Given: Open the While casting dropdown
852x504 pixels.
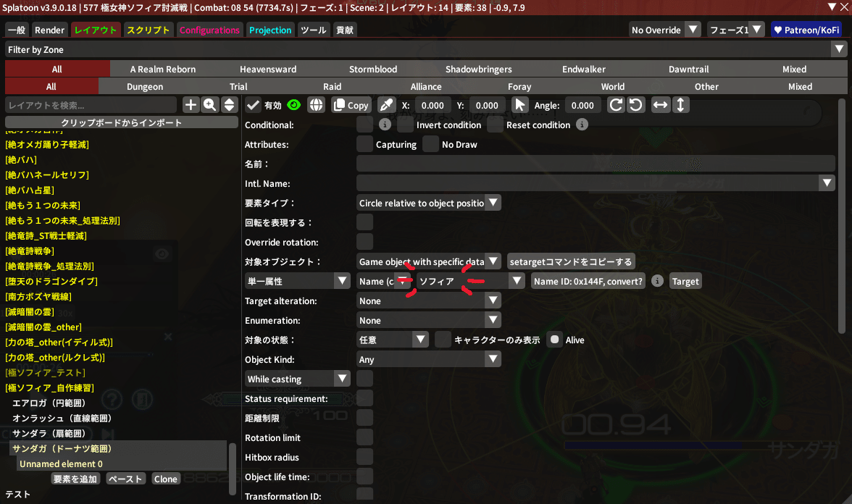Looking at the screenshot, I should pos(298,379).
